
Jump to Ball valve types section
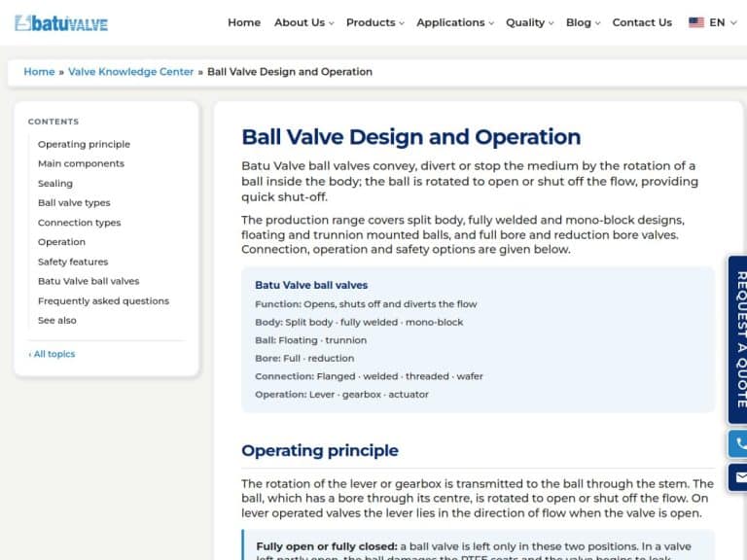click(74, 202)
